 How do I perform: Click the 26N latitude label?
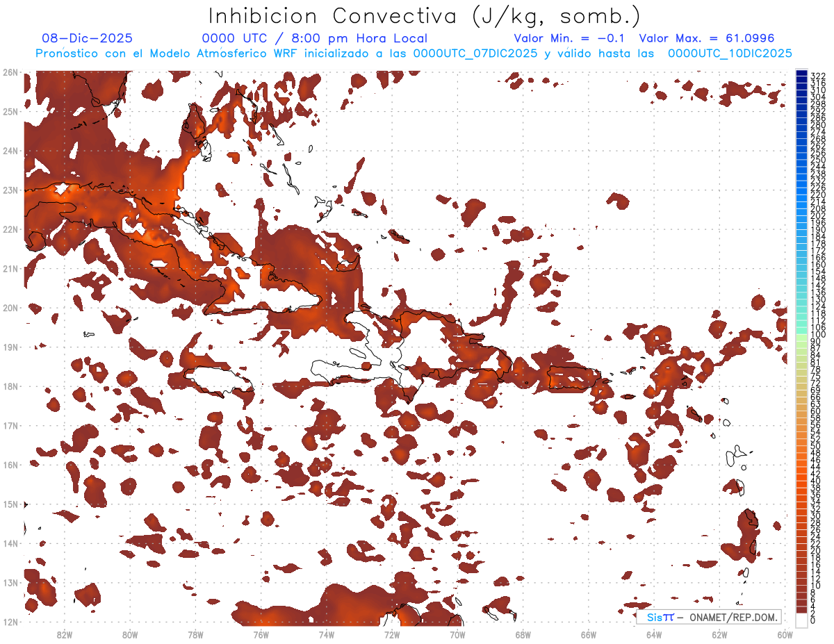click(x=10, y=72)
